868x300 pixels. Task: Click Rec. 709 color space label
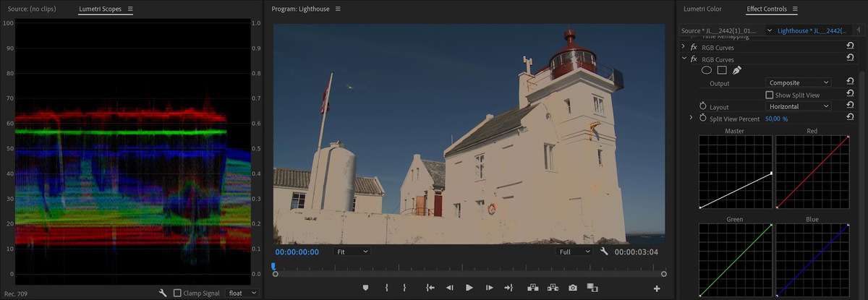[x=17, y=293]
